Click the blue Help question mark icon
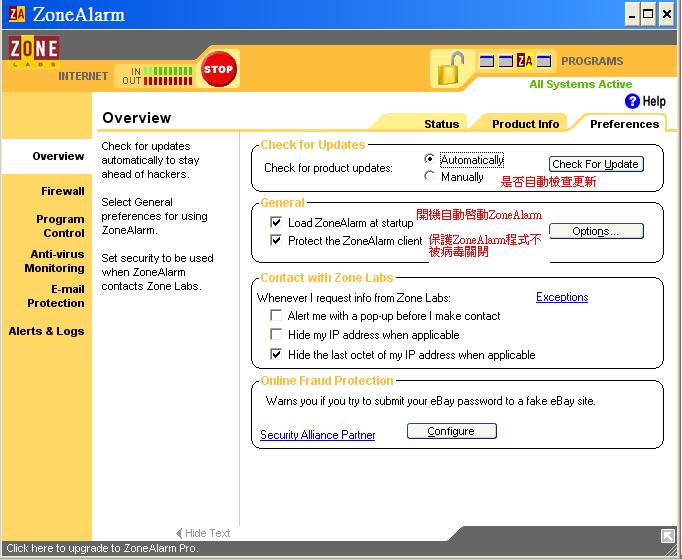The width and height of the screenshot is (682, 559). coord(632,101)
